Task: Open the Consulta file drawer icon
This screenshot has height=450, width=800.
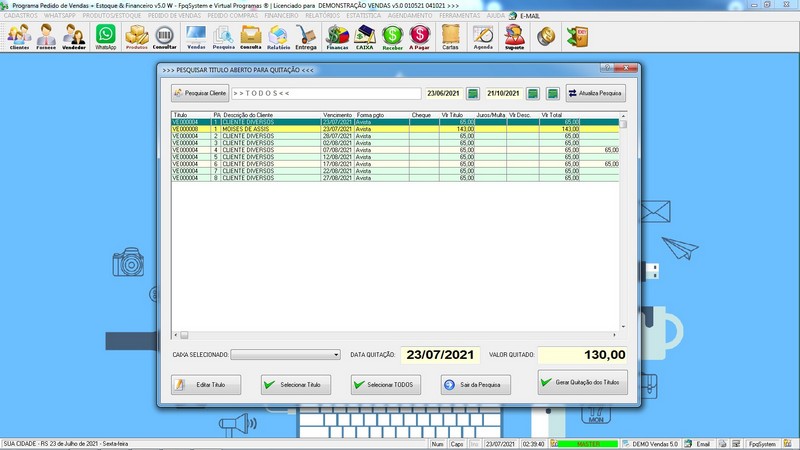Action: [x=251, y=37]
